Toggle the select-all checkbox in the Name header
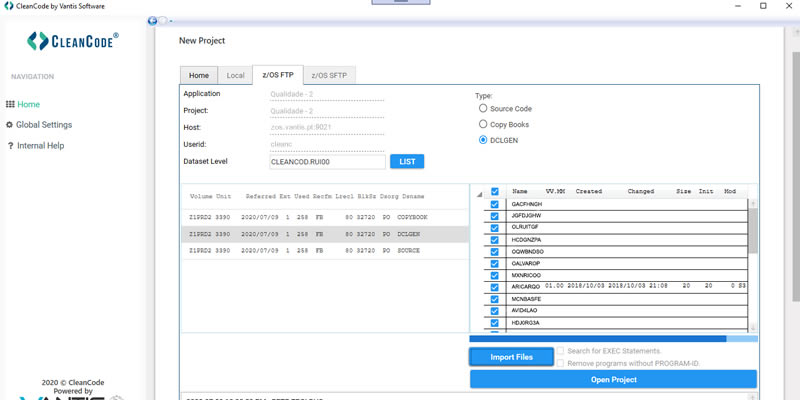 (x=494, y=192)
